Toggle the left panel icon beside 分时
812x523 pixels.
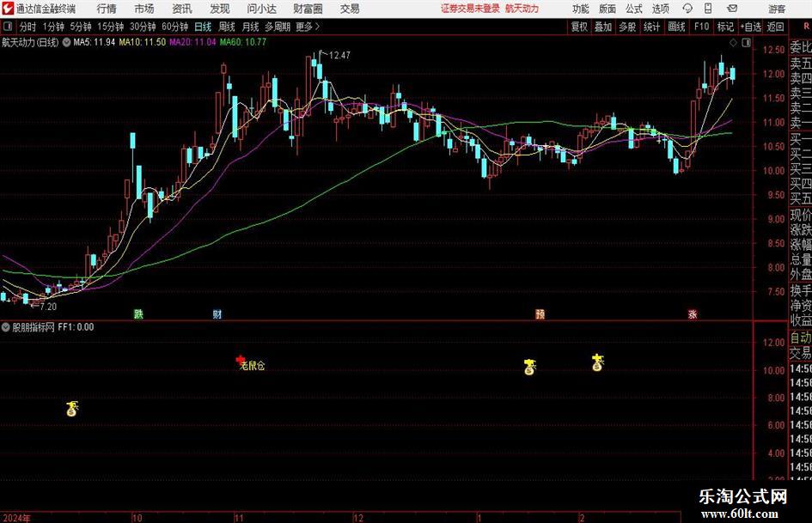7,27
